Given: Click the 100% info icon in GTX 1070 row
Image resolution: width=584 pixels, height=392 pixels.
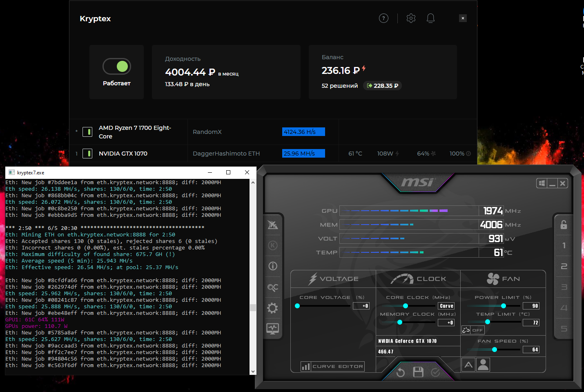Looking at the screenshot, I should [x=468, y=154].
